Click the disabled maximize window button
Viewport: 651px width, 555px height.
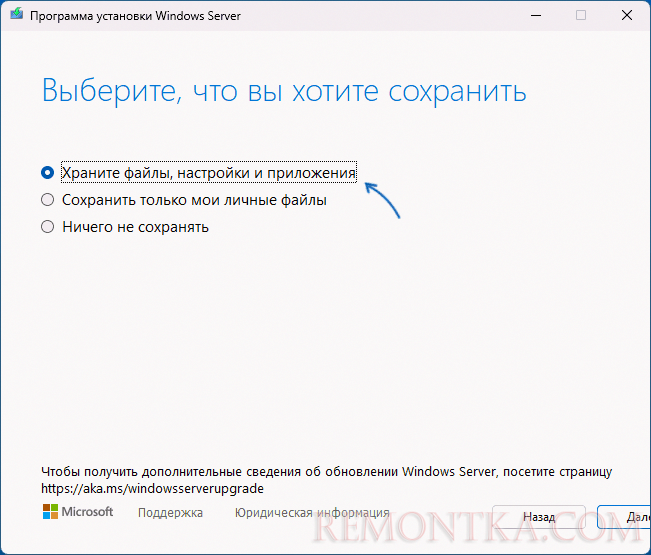click(x=581, y=16)
